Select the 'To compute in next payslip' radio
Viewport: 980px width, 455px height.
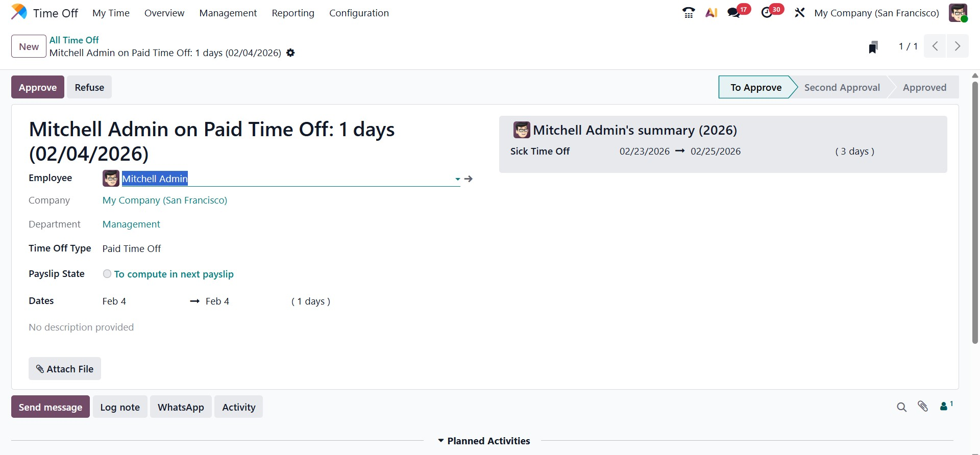107,274
